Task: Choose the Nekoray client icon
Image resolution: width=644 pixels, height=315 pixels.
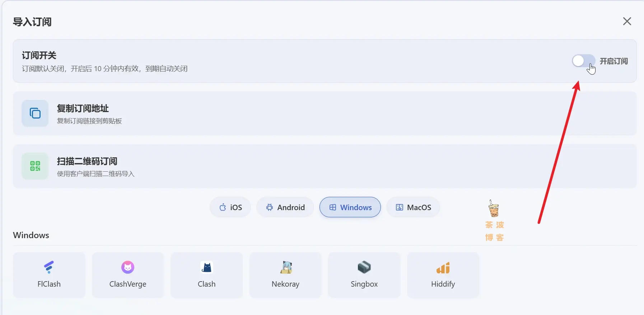Action: [286, 267]
